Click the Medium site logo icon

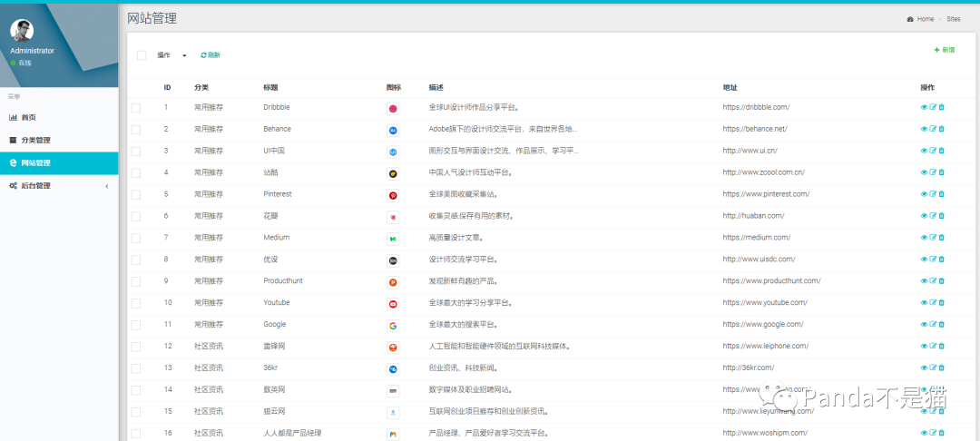393,239
